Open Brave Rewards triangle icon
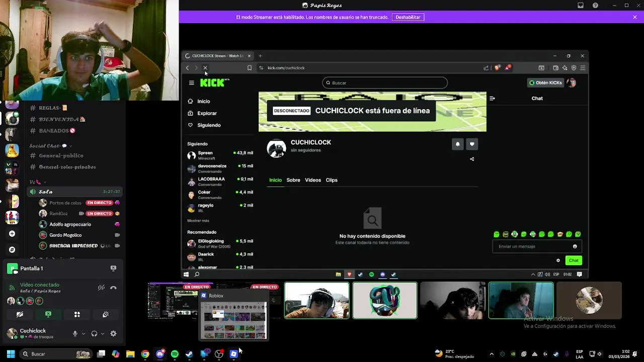 tap(508, 67)
